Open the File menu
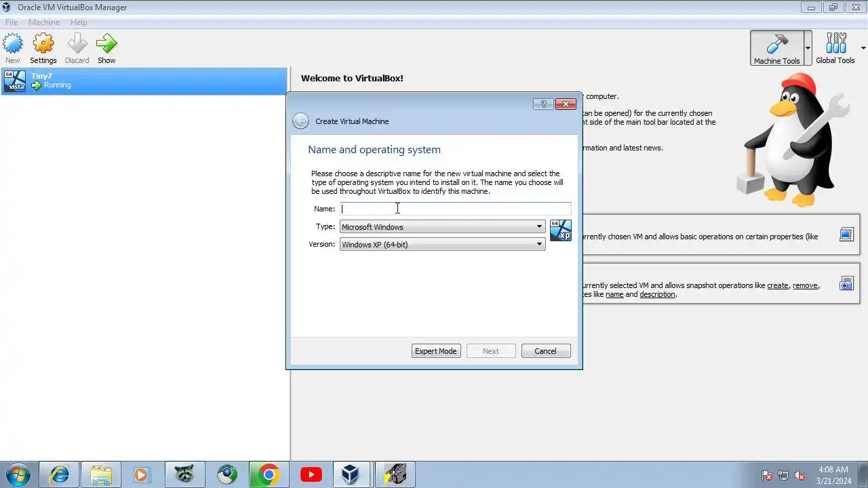Screen dimensions: 868x488 coord(12,22)
